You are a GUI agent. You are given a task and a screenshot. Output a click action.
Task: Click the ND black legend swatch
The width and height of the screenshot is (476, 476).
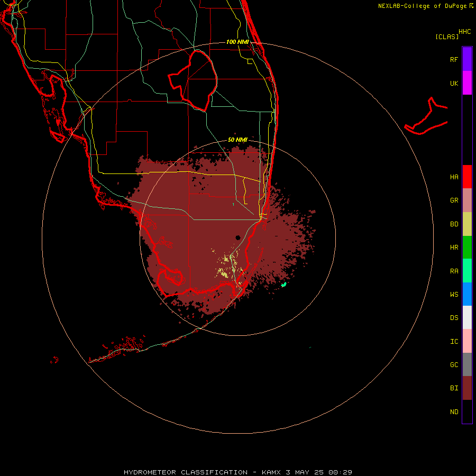(x=467, y=411)
